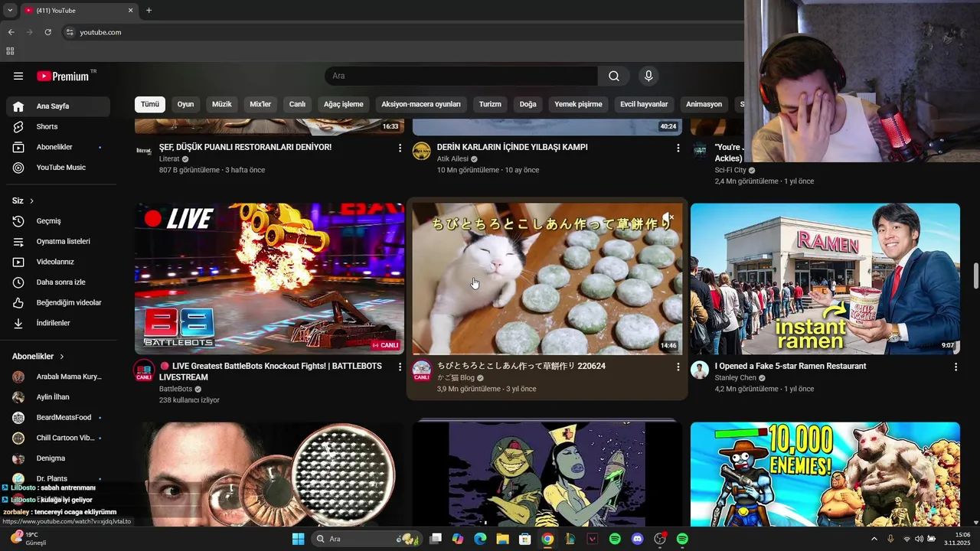Select the Mix'ler filter chip
Viewport: 980px width, 551px height.
pyautogui.click(x=260, y=104)
